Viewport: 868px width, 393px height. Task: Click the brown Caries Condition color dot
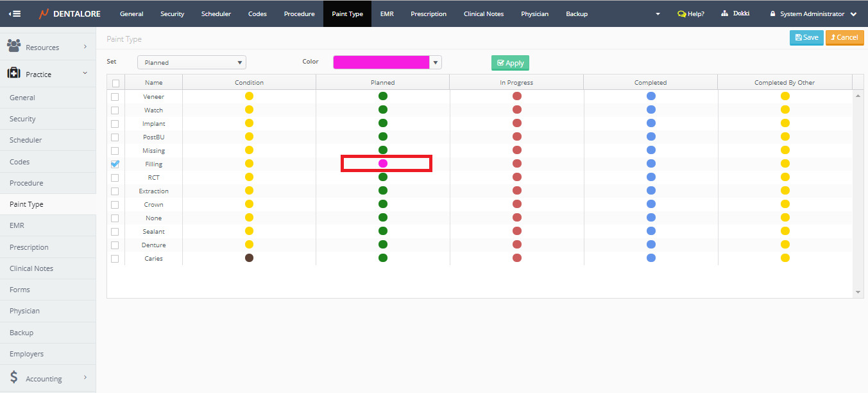point(249,258)
